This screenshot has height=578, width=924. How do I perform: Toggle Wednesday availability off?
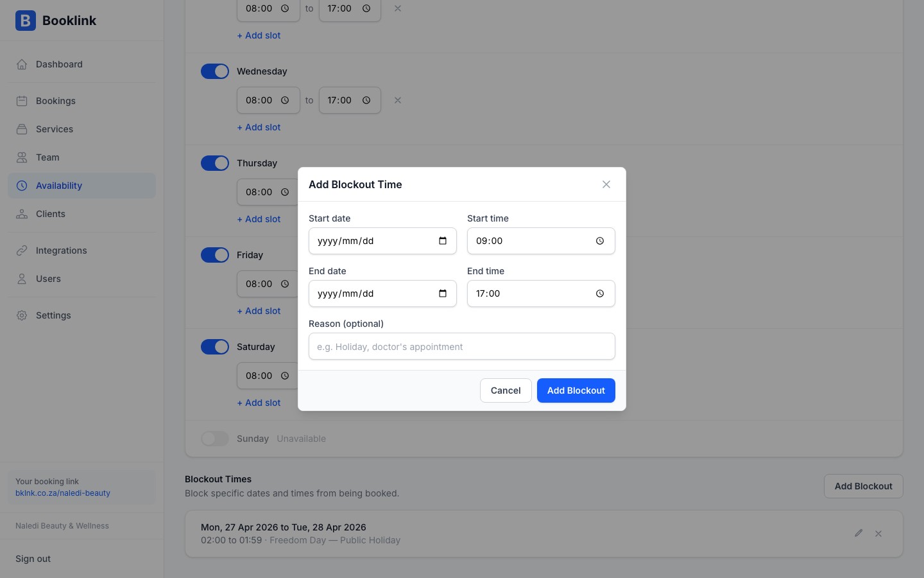click(x=215, y=71)
